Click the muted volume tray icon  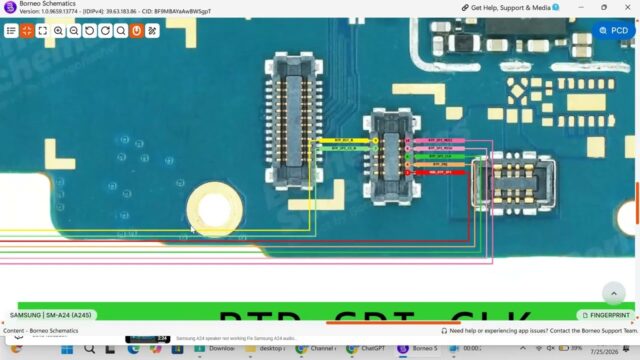[x=551, y=349]
